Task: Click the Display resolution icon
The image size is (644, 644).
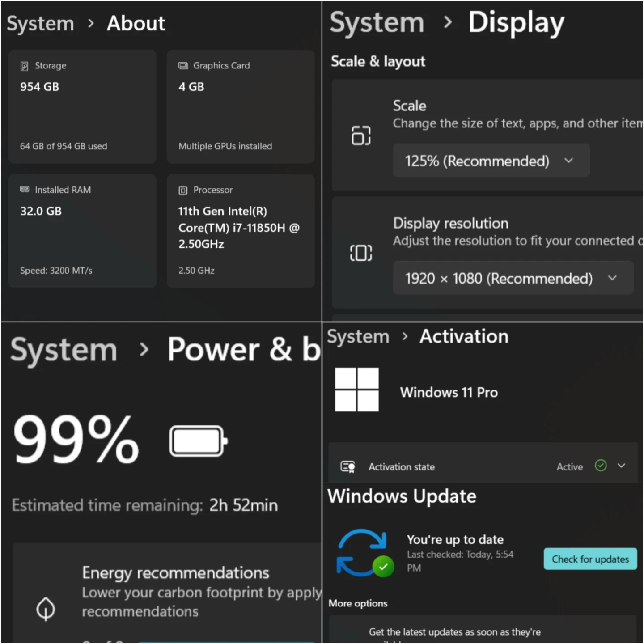Action: pos(361,253)
